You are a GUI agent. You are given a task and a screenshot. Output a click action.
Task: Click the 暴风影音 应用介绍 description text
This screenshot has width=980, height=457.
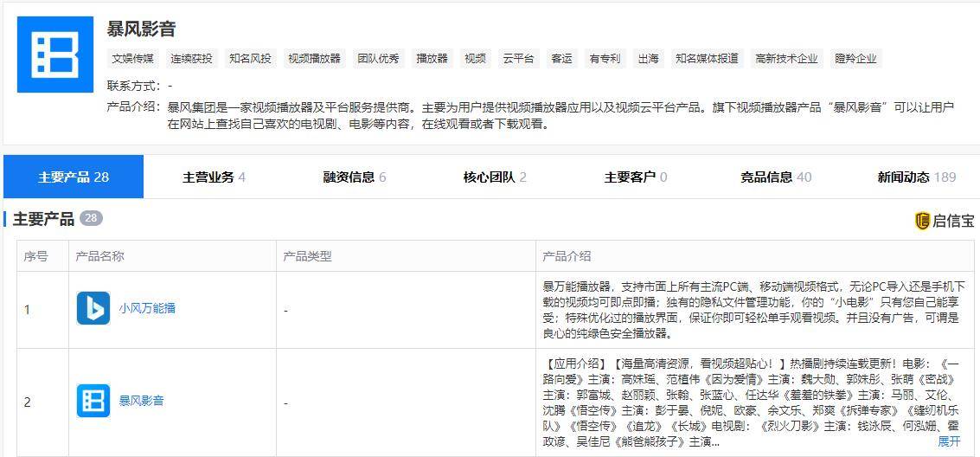752,402
